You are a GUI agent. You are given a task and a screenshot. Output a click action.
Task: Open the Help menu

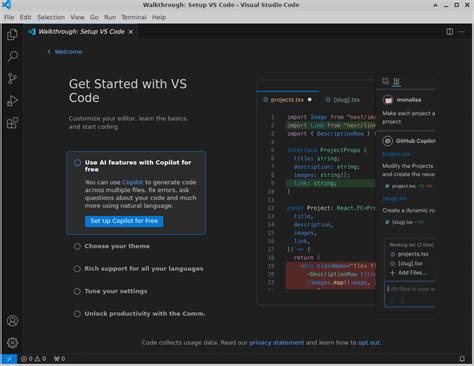click(159, 17)
